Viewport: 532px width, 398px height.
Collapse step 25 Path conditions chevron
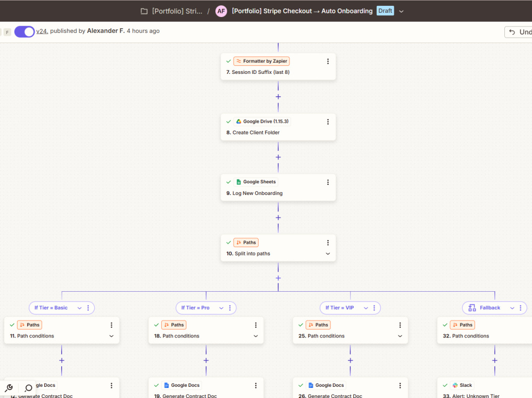tap(400, 336)
